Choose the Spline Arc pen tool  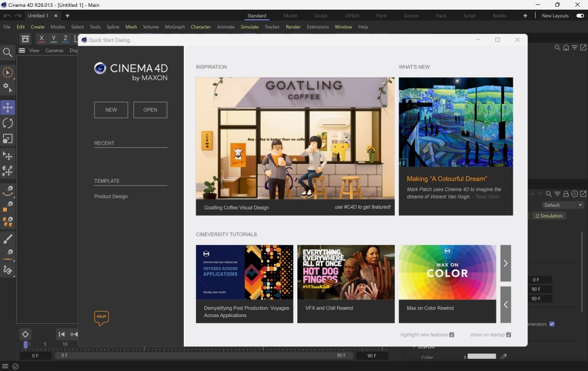point(7,191)
